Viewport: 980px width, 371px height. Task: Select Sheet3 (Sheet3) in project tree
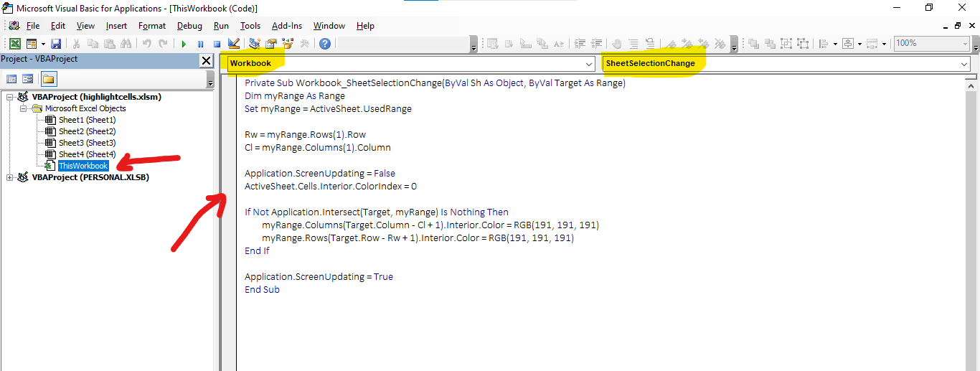click(x=87, y=143)
